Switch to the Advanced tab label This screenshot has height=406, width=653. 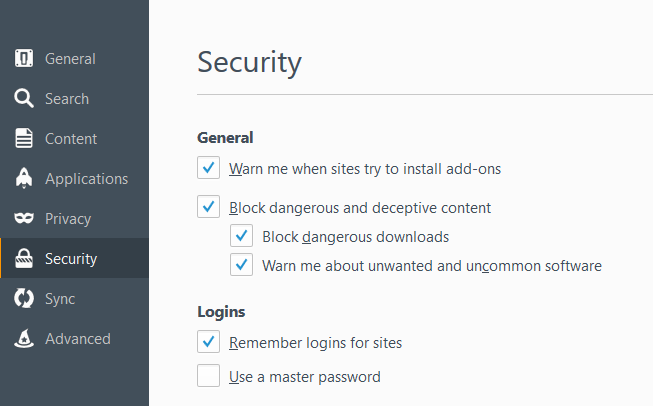pos(77,339)
